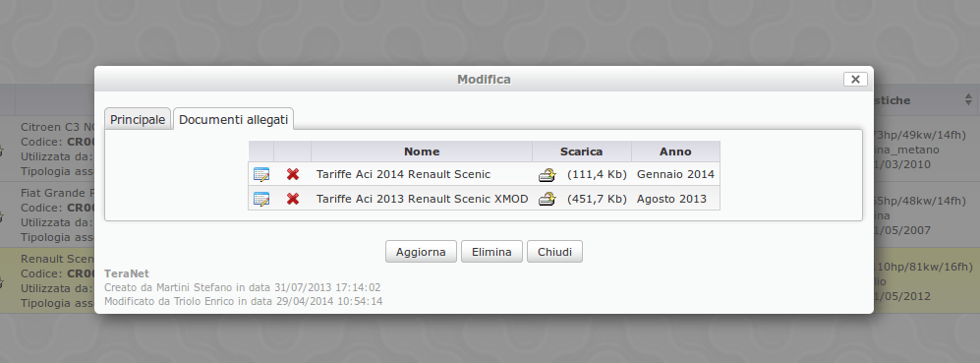
Task: Sort using the arrows in background column header
Action: [x=968, y=100]
